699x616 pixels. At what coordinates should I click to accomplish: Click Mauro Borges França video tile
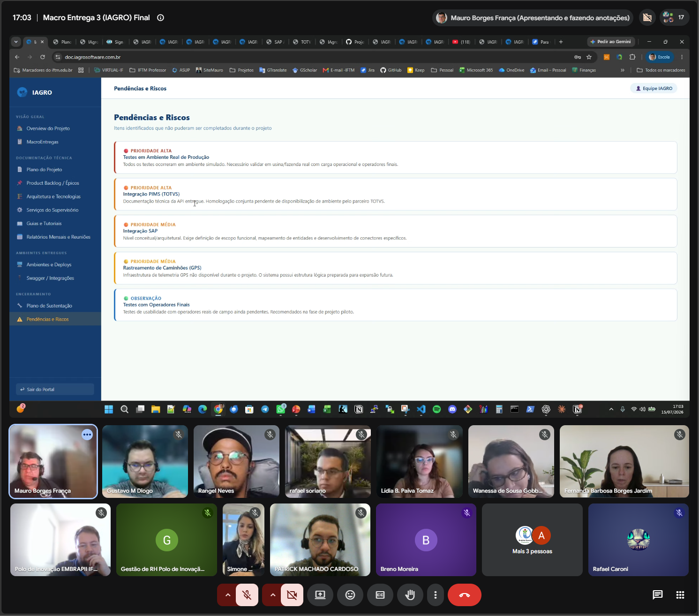pos(53,461)
